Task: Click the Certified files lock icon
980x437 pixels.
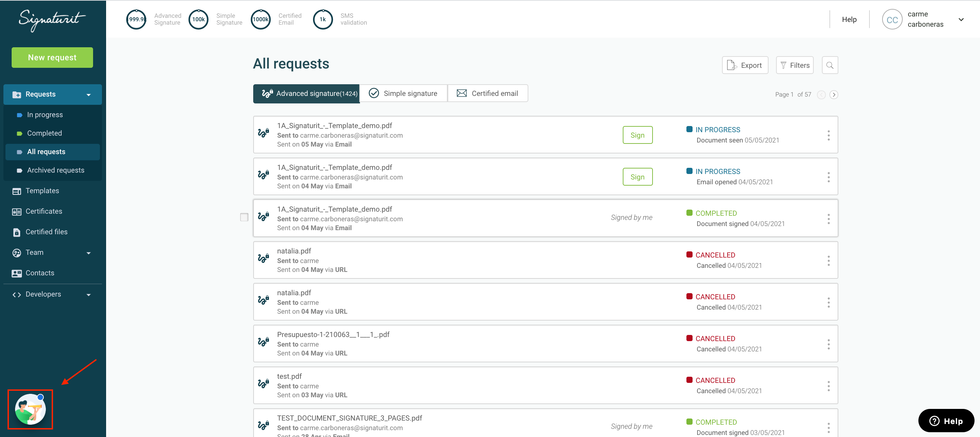Action: click(17, 232)
